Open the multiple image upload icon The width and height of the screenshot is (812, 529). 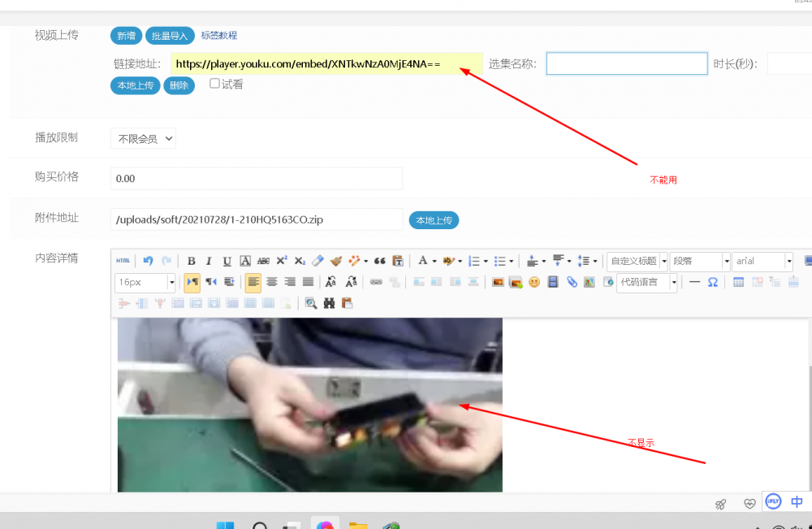click(516, 282)
